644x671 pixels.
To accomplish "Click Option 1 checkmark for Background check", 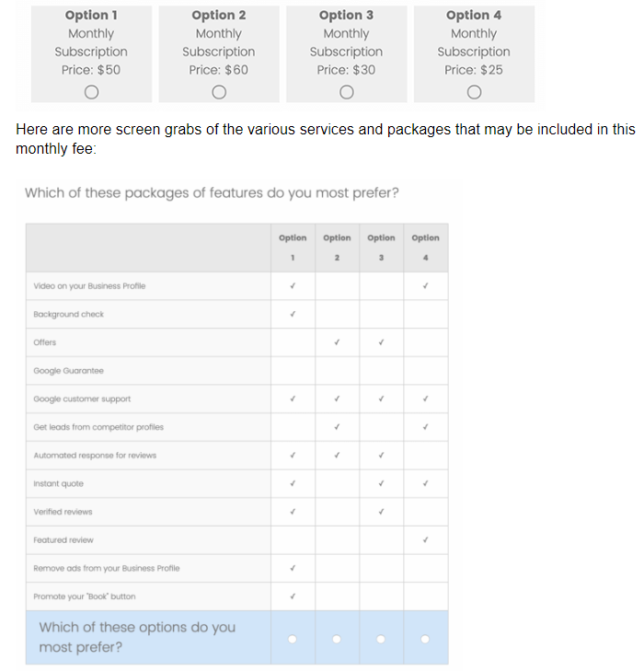I will [x=293, y=314].
